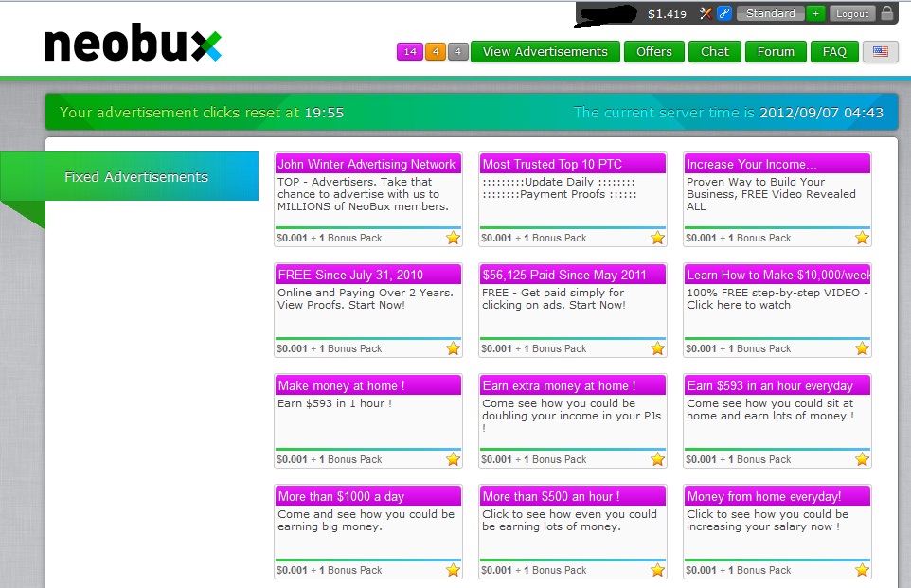Open the account settings tools icon
This screenshot has width=911, height=588.
[x=706, y=13]
